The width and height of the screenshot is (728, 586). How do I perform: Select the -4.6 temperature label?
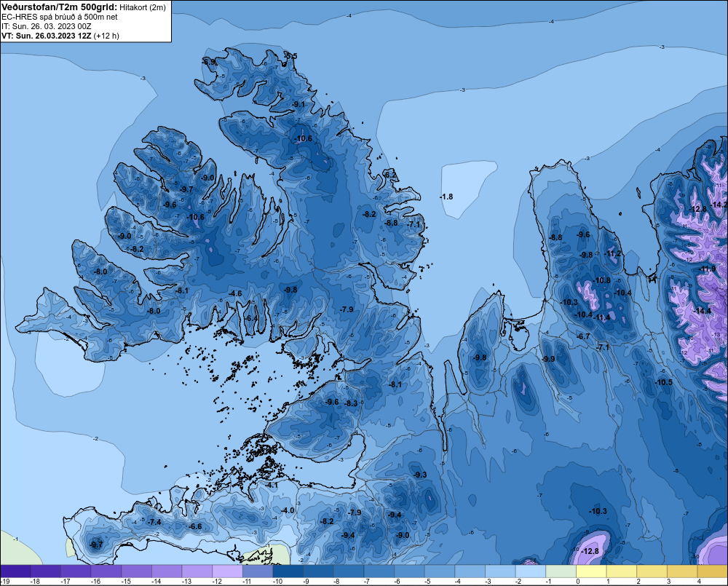235,293
